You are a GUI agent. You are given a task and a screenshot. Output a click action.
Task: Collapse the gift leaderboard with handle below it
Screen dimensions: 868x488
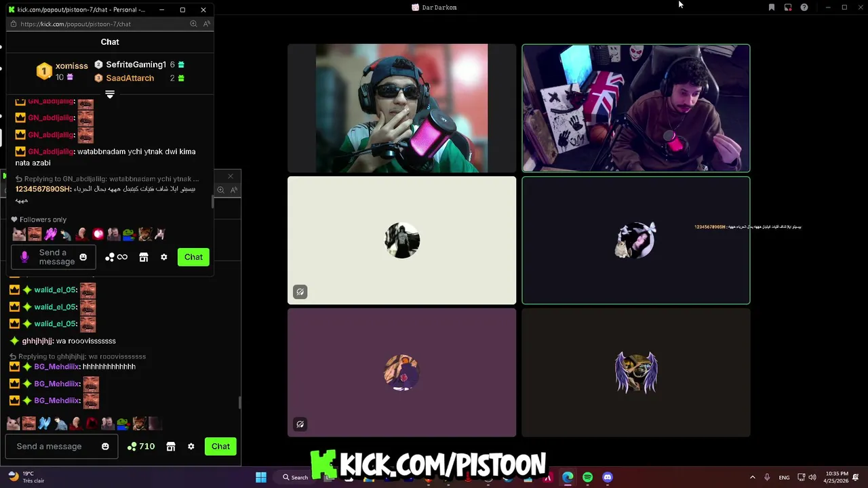(x=110, y=94)
